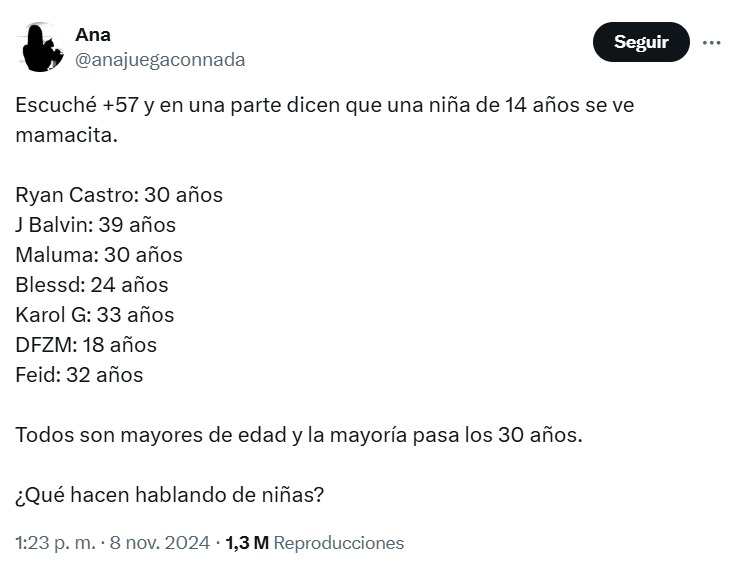Open Ana's profile picture avatar
734x568 pixels.
tap(41, 47)
